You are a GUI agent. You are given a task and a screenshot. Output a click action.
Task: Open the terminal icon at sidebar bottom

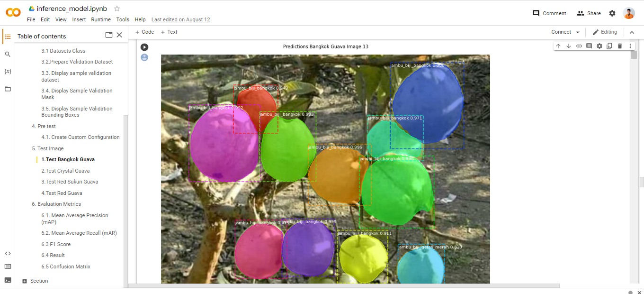point(8,280)
